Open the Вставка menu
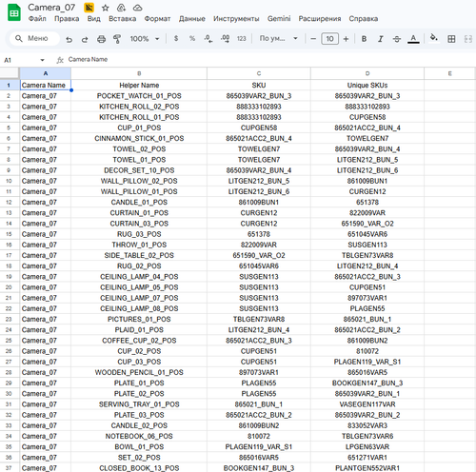The width and height of the screenshot is (476, 472). tap(122, 19)
